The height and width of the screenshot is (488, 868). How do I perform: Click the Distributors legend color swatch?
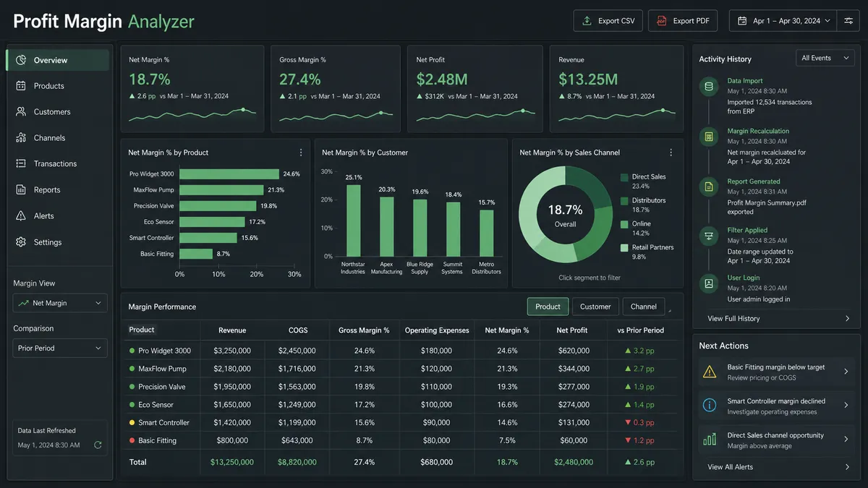[624, 201]
